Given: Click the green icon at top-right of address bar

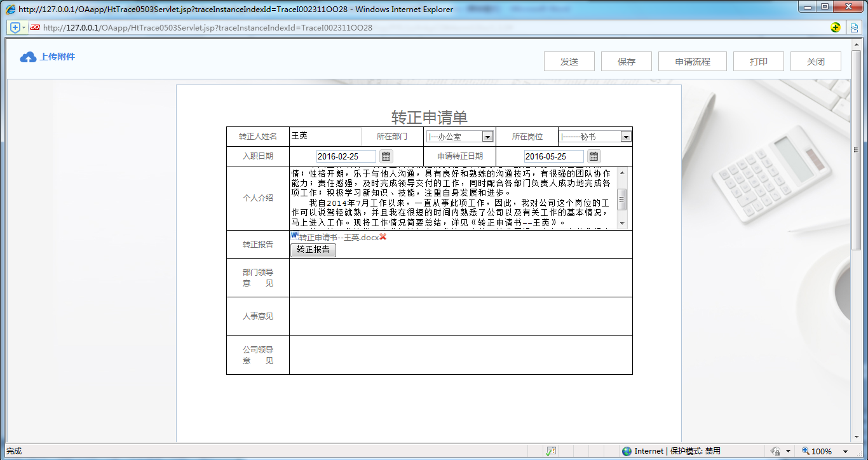Looking at the screenshot, I should pos(836,28).
